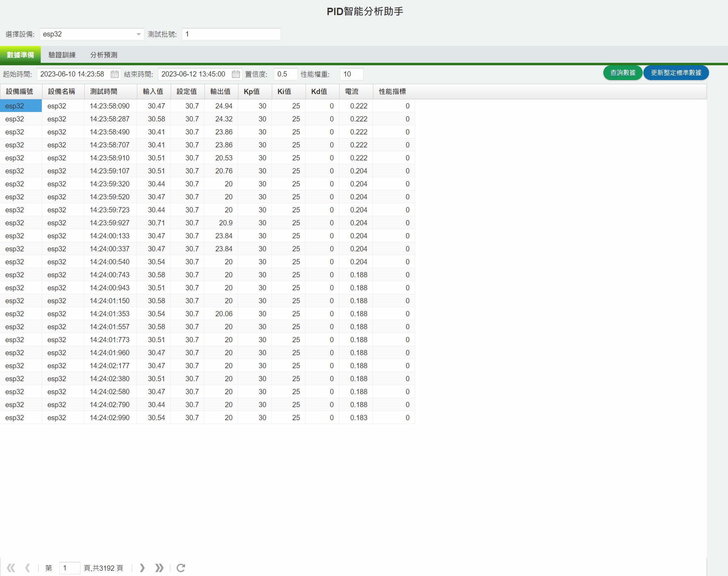Screen dimensions: 728x576
Task: Open end time calendar picker
Action: (236, 74)
